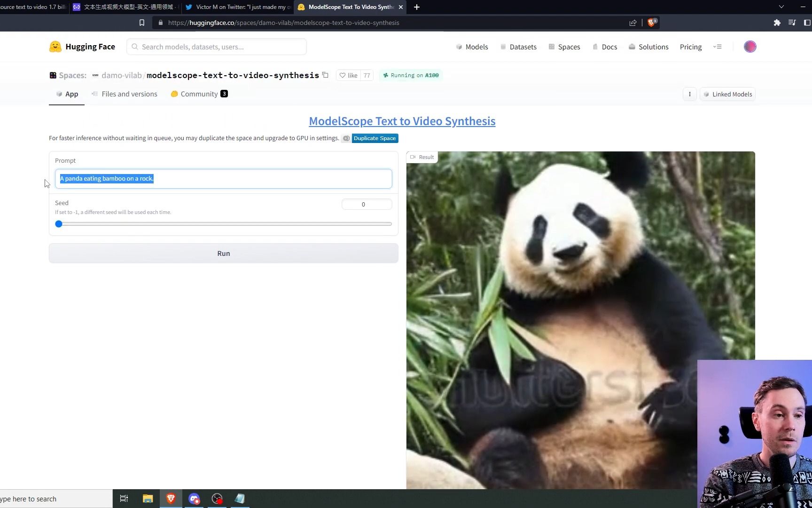Copy the space name using the copy icon

click(325, 75)
